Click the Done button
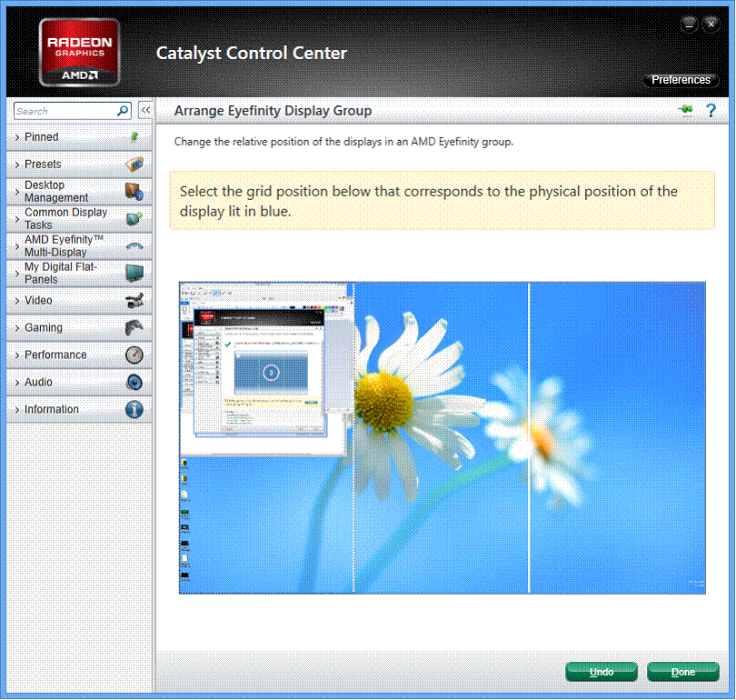Screen dimensions: 736x700 (683, 672)
